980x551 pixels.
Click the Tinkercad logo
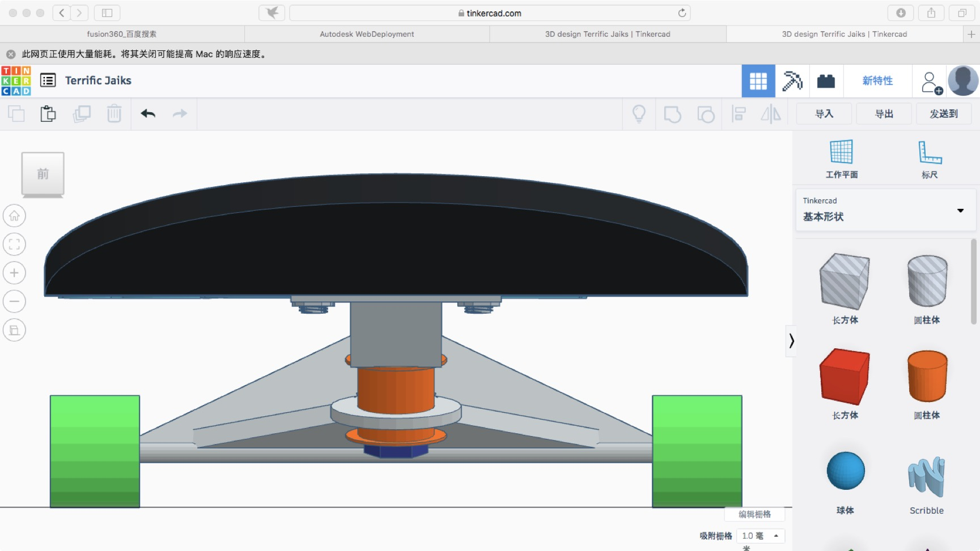point(16,80)
